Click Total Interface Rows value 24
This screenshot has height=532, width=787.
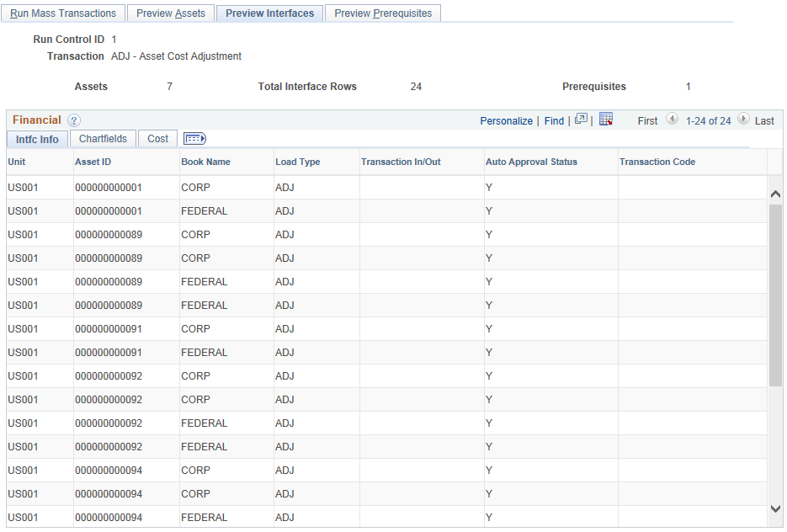coord(416,87)
